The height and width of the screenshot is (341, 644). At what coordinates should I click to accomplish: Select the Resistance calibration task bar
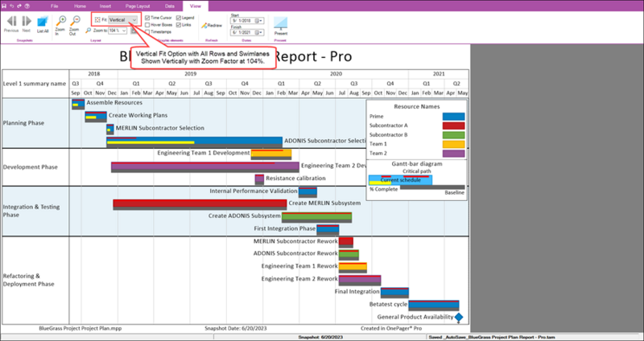tap(259, 179)
